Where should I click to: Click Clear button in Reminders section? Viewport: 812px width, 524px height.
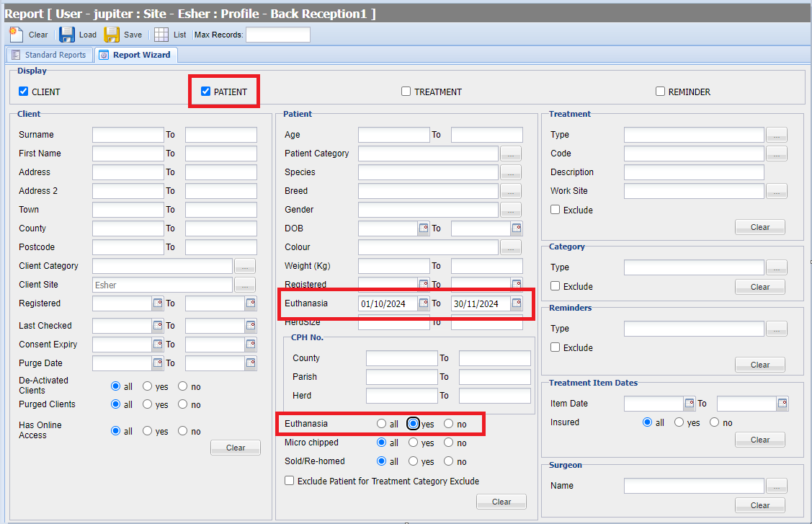point(759,365)
